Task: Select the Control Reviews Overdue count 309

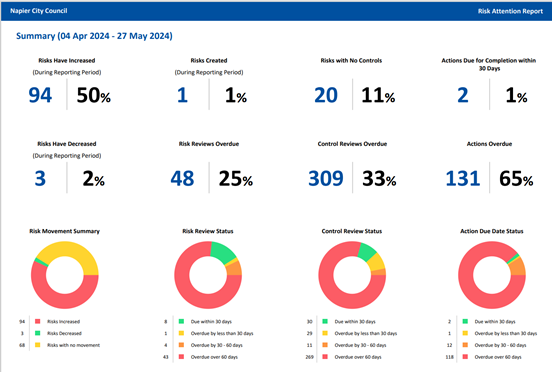Action: (x=326, y=178)
